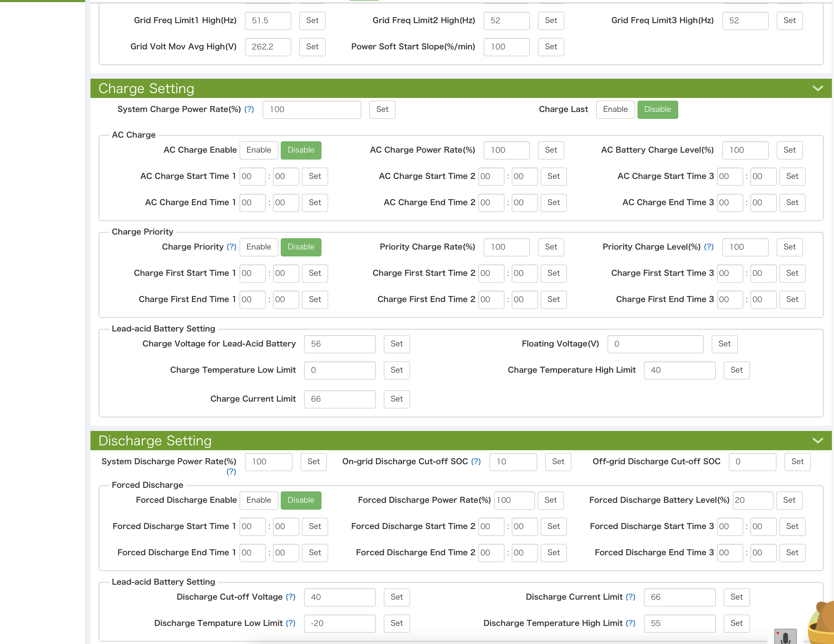Edit Priority Charge Level field
The width and height of the screenshot is (834, 644).
click(x=745, y=247)
